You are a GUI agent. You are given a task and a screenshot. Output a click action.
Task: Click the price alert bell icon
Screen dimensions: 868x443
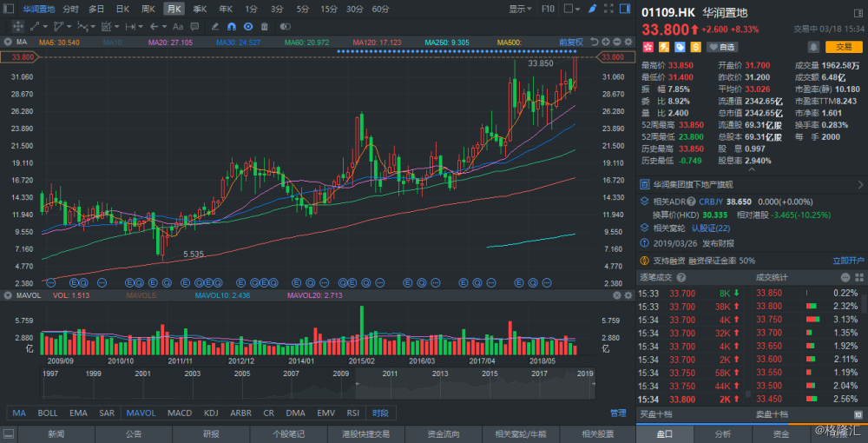pos(812,47)
